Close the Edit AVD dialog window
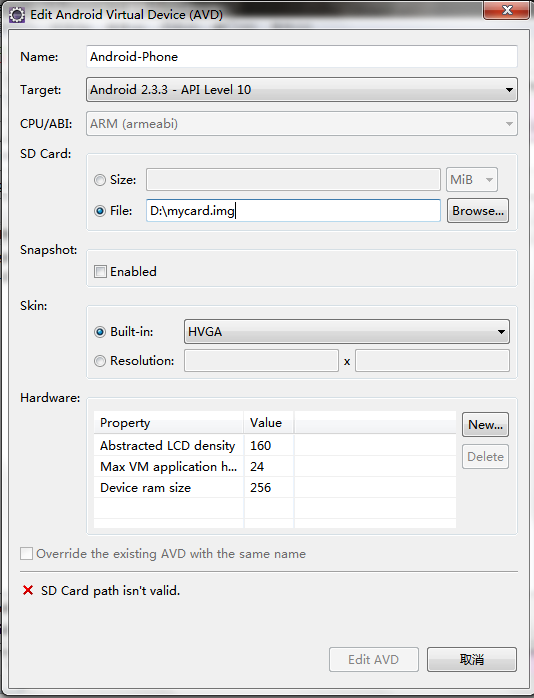This screenshot has width=534, height=698. tap(506, 10)
